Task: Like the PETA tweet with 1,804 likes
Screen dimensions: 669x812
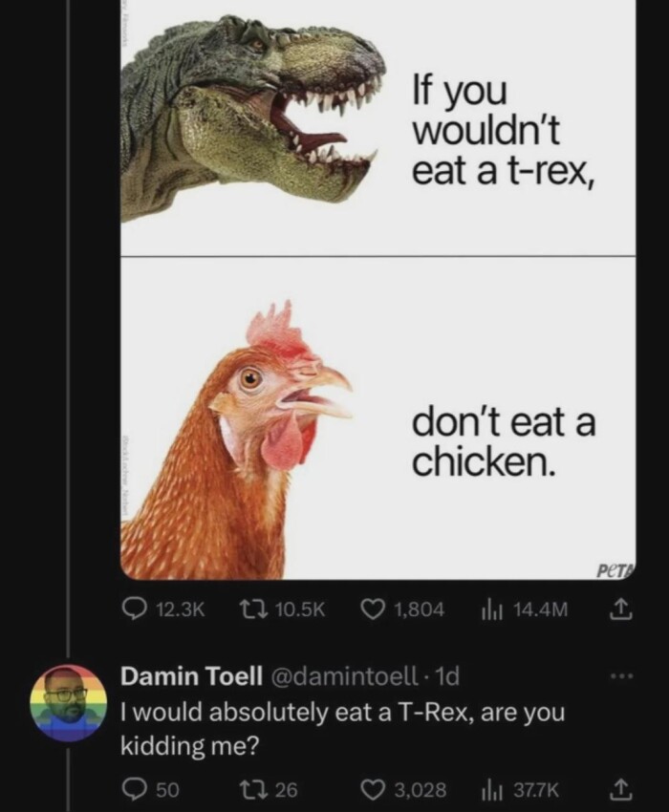Action: 375,609
